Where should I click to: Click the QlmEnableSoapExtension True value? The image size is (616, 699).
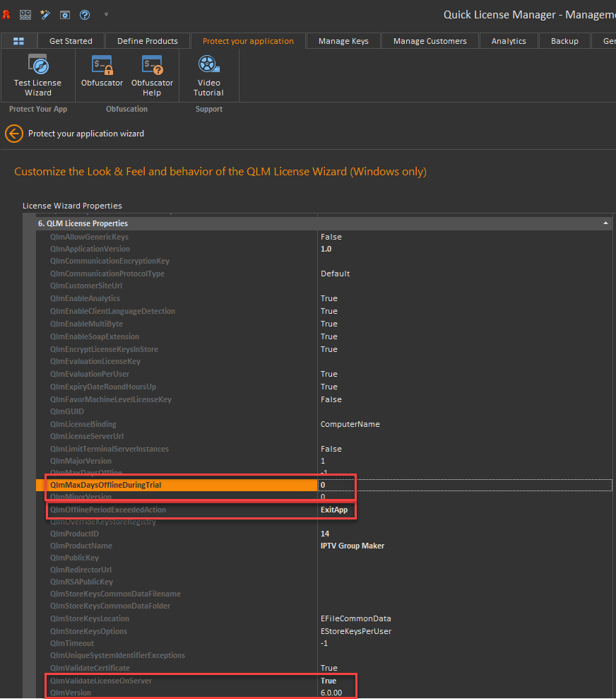coord(328,336)
